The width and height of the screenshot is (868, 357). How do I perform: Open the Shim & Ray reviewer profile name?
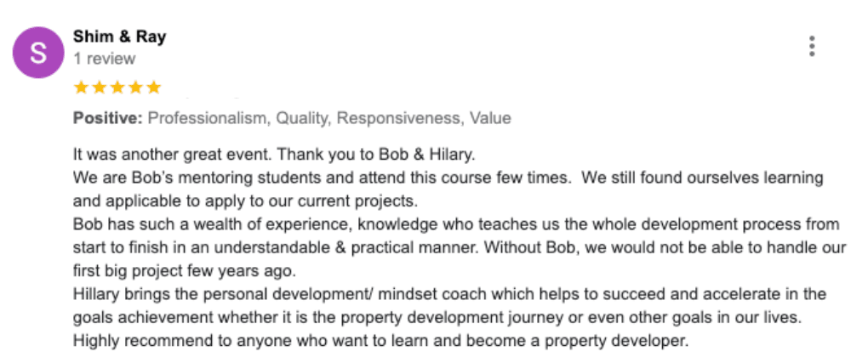click(x=120, y=37)
